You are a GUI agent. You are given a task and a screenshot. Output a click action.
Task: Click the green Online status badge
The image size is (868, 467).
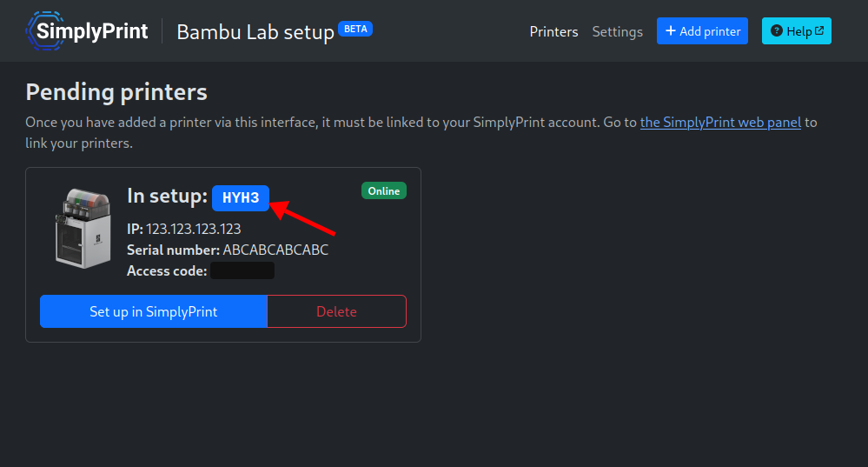point(384,191)
